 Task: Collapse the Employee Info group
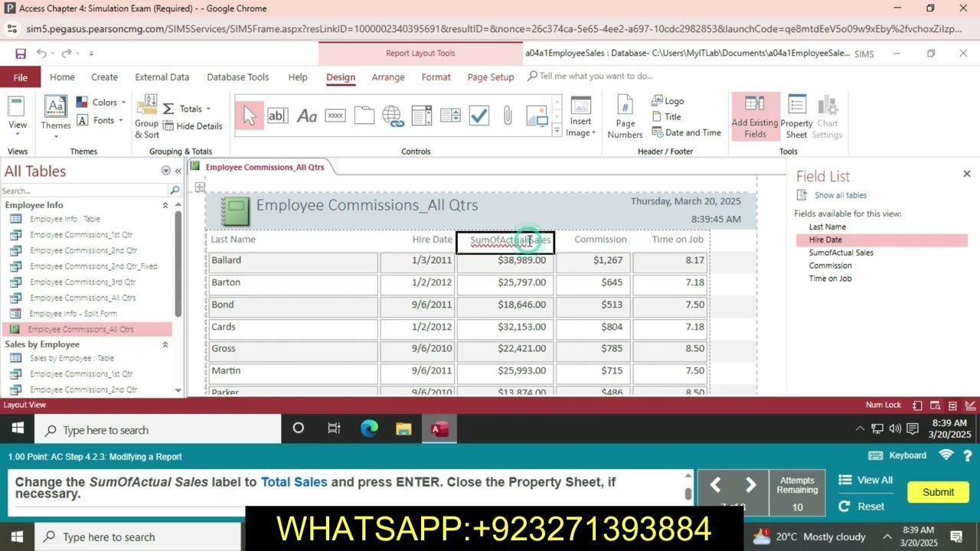[x=165, y=205]
